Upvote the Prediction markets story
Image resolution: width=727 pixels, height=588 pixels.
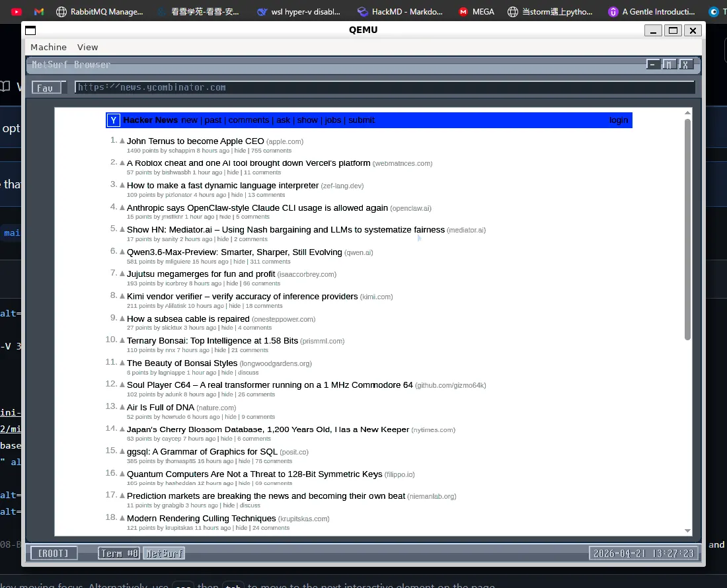[122, 496]
